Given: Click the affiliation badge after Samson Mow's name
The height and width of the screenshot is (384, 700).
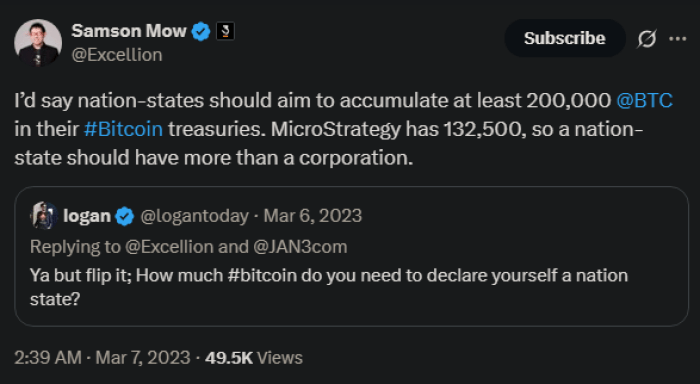Looking at the screenshot, I should [225, 31].
